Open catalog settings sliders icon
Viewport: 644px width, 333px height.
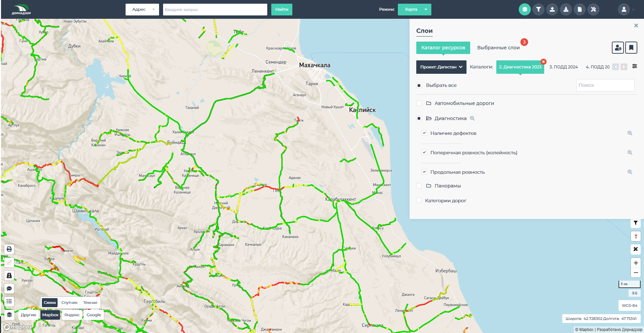tap(635, 66)
